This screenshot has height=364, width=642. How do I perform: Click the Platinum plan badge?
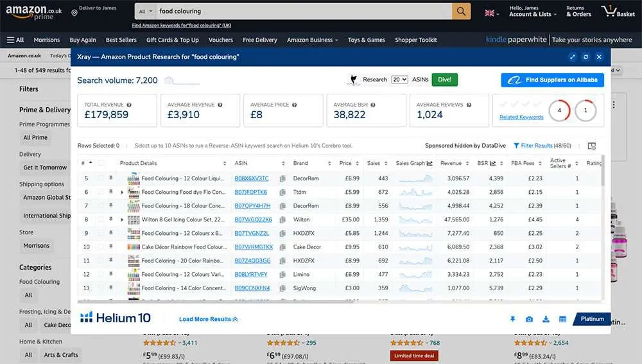point(592,319)
